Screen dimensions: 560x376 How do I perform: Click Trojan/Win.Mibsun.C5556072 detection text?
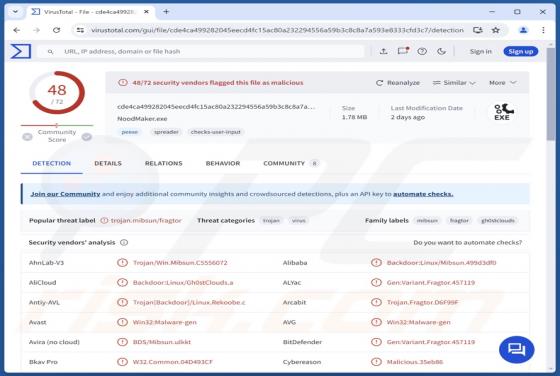tap(180, 263)
